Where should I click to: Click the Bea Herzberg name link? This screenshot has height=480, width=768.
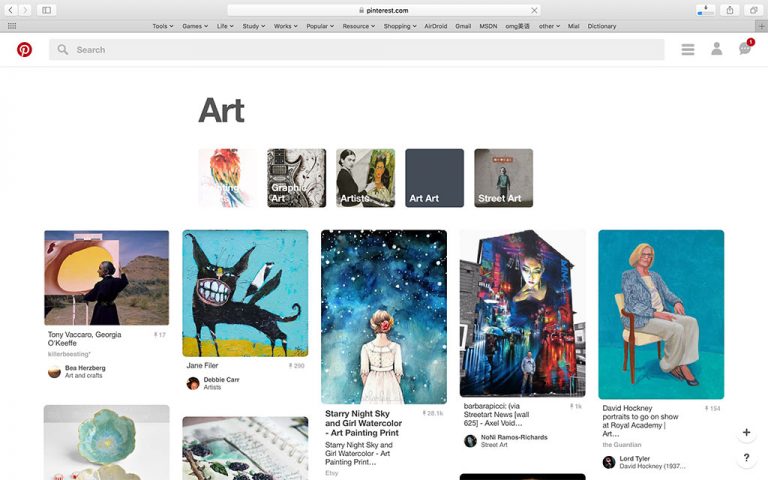point(85,368)
